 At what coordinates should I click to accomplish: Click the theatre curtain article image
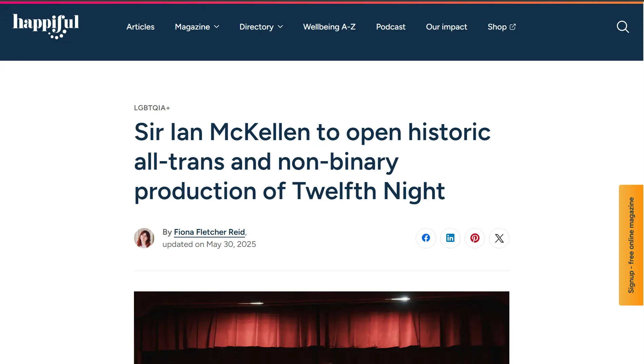click(x=321, y=328)
